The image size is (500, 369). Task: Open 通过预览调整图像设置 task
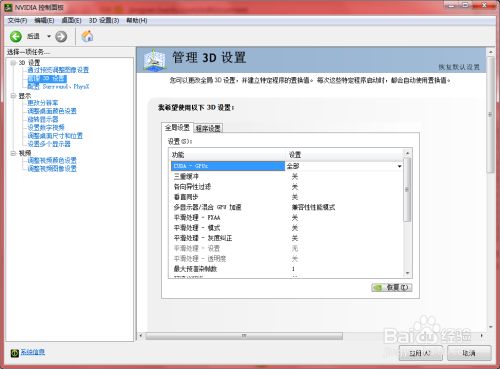point(58,70)
